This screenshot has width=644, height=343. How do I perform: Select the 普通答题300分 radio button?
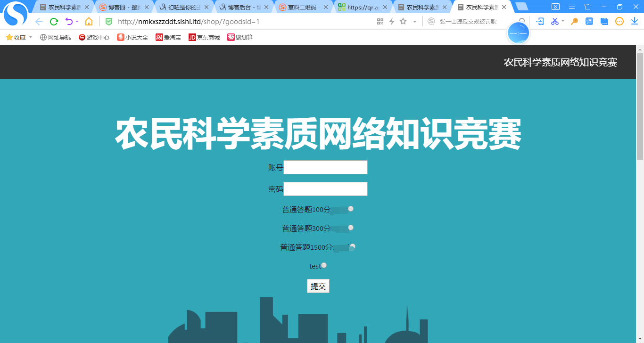[x=350, y=228]
